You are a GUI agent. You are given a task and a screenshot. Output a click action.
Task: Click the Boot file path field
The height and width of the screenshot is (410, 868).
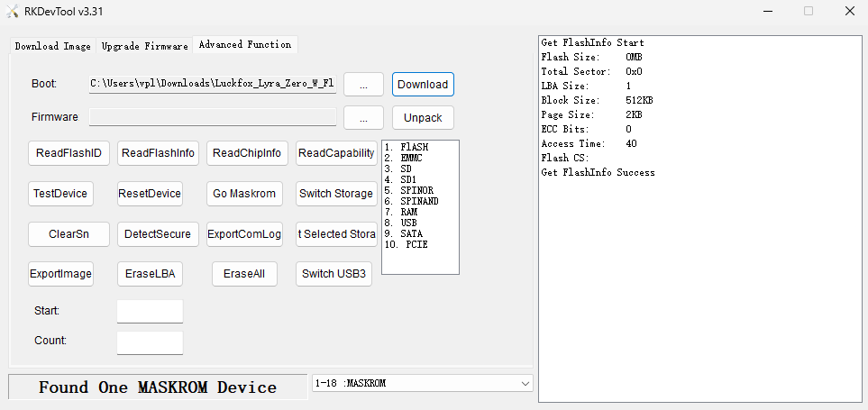(x=213, y=84)
